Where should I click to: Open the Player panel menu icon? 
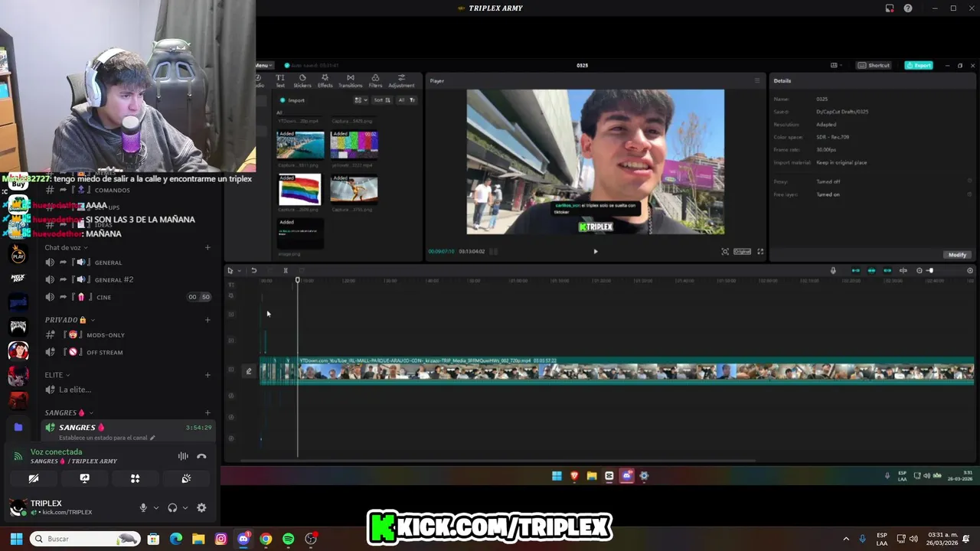758,80
